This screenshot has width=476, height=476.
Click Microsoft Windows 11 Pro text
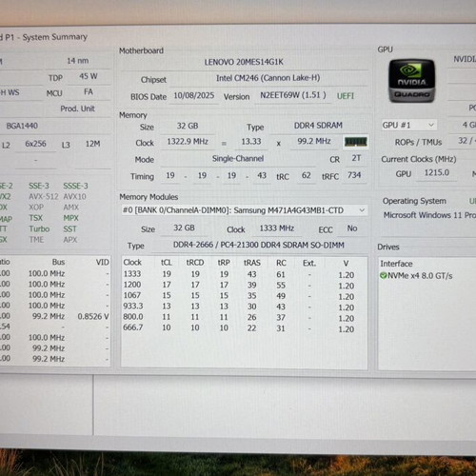[x=429, y=215]
